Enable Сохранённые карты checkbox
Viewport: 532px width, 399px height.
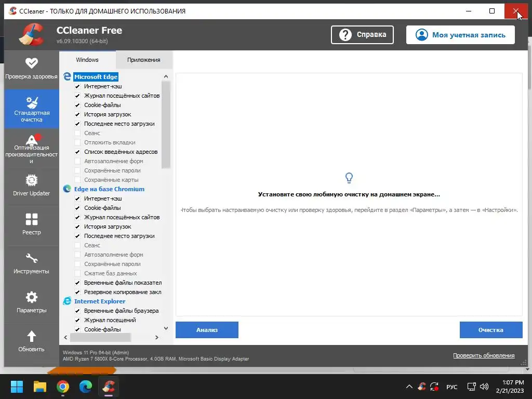click(77, 180)
